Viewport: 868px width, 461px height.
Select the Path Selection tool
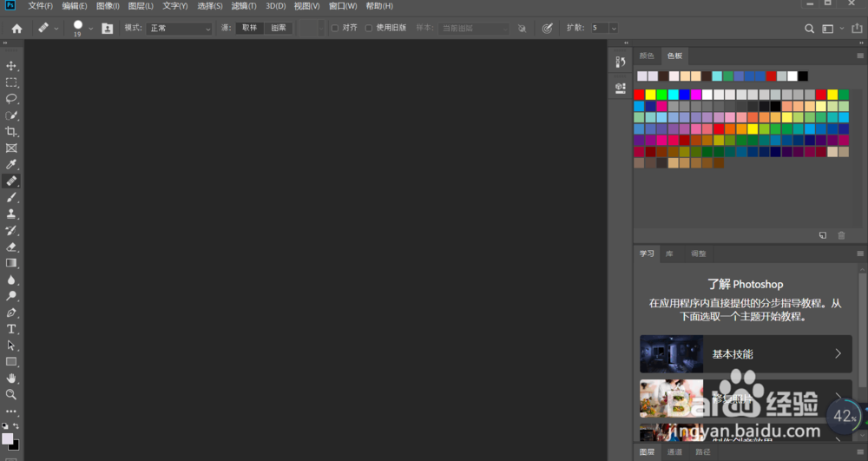click(11, 346)
